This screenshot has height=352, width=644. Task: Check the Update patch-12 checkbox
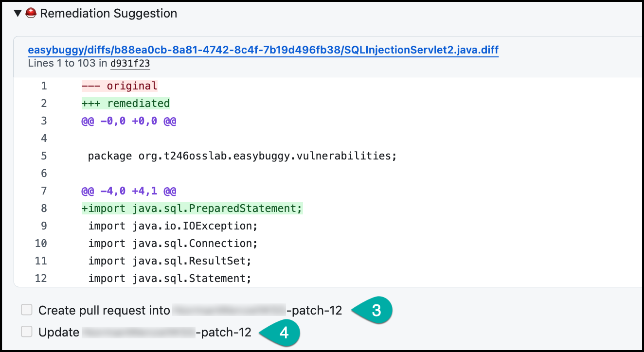point(27,332)
